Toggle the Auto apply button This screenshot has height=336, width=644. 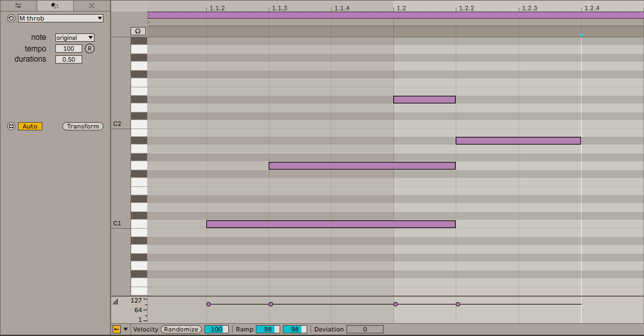click(30, 127)
